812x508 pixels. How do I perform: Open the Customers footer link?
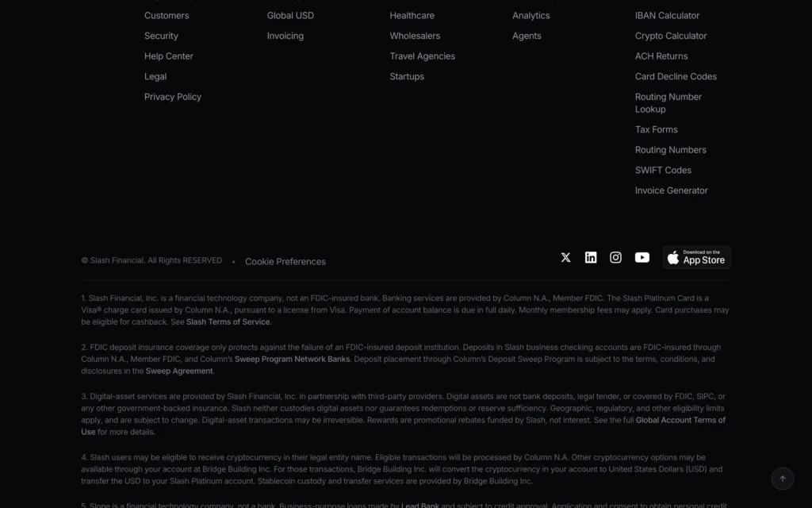[x=167, y=16]
